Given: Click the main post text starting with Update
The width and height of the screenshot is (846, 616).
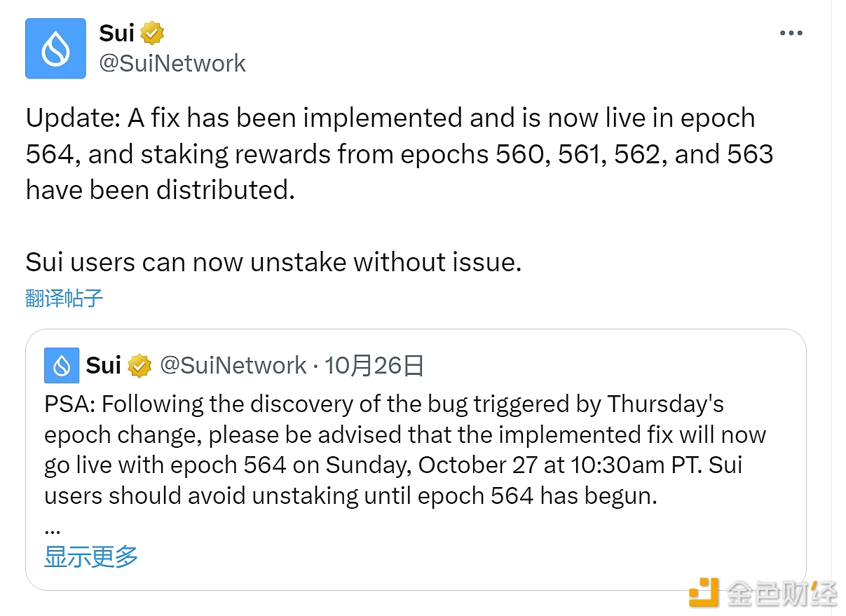Looking at the screenshot, I should [400, 153].
